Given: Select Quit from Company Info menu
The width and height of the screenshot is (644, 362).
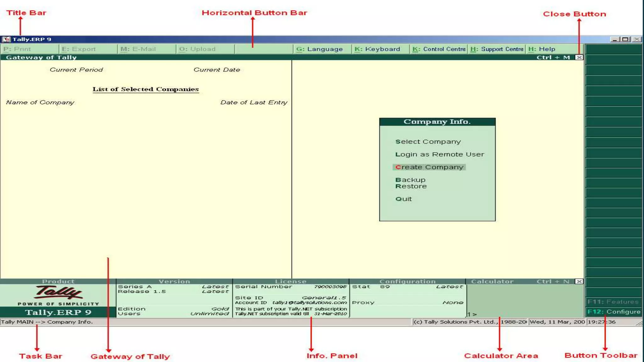Looking at the screenshot, I should [x=403, y=199].
